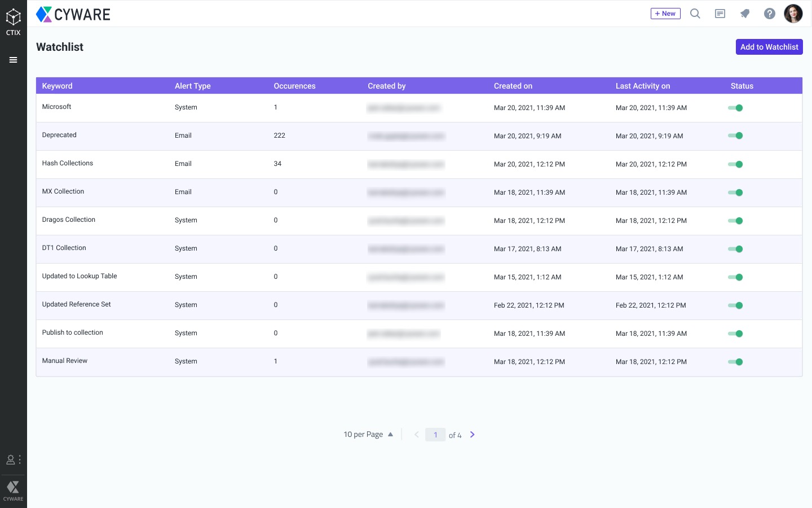Viewport: 812px width, 508px height.
Task: Sort by the Keyword column header
Action: coord(57,86)
